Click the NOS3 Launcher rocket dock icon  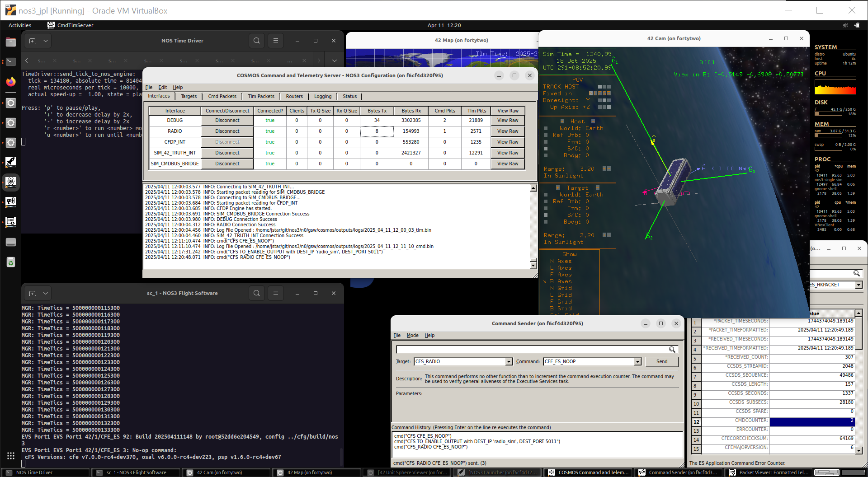(x=11, y=162)
